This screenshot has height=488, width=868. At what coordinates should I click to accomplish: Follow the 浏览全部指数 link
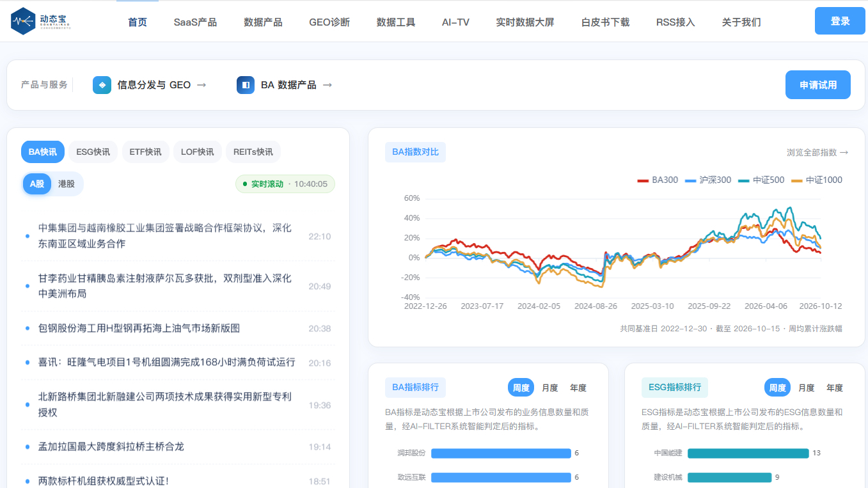pyautogui.click(x=817, y=152)
